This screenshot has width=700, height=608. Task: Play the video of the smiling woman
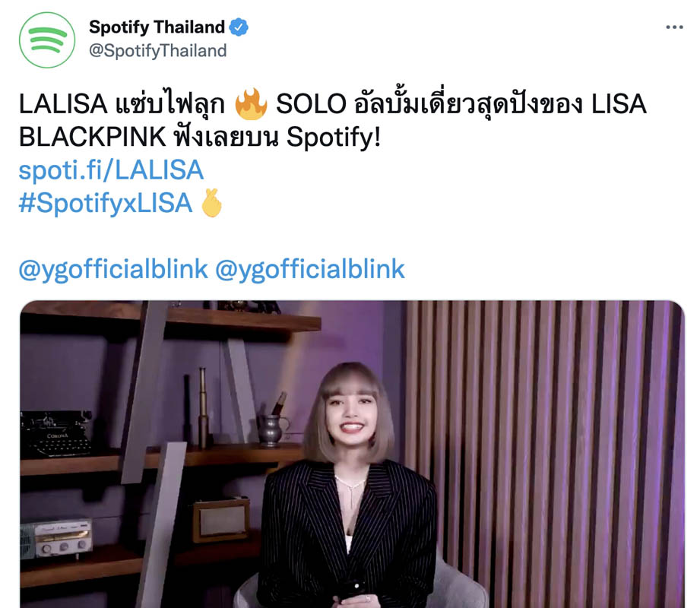pos(352,454)
